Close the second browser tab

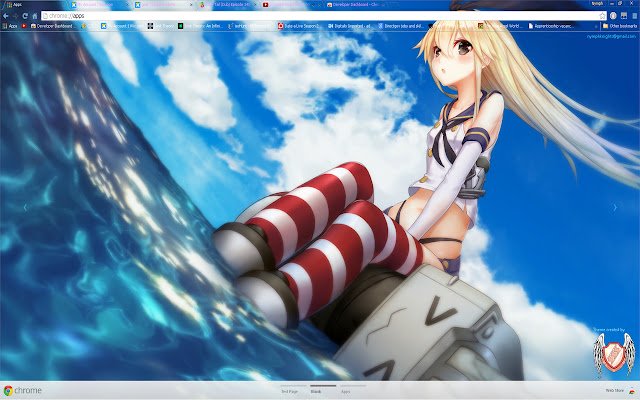[127, 4]
